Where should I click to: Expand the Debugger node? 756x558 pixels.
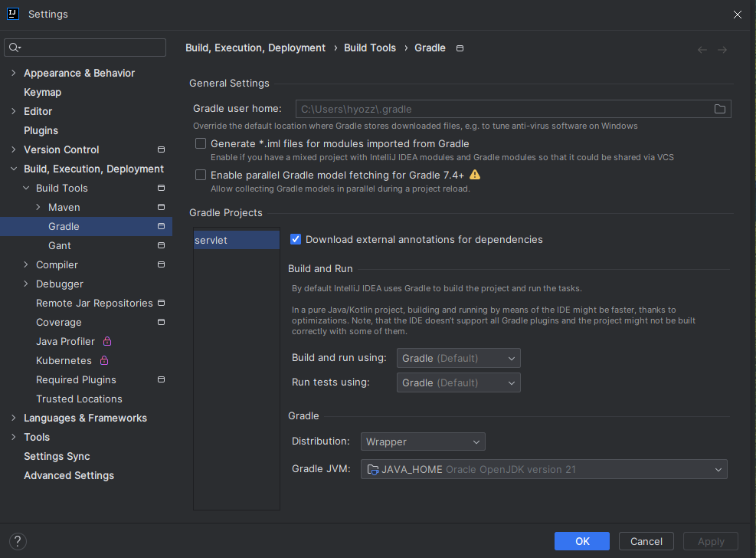pyautogui.click(x=26, y=284)
